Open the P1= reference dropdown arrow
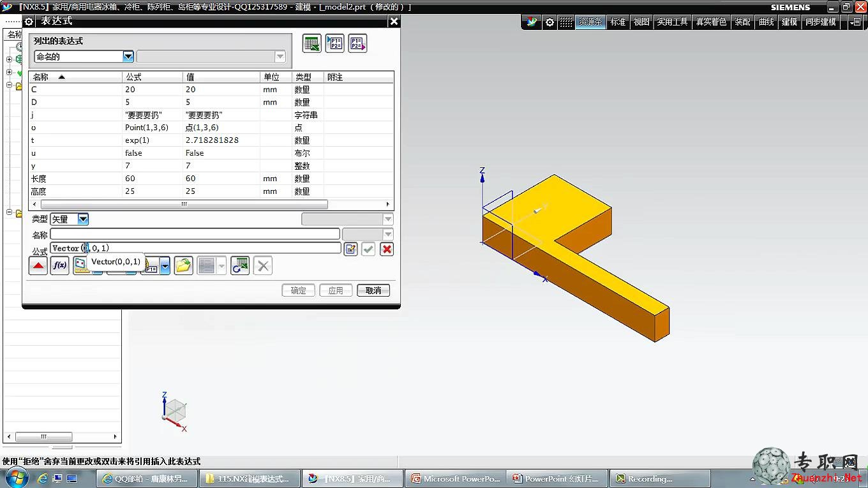 click(x=165, y=265)
